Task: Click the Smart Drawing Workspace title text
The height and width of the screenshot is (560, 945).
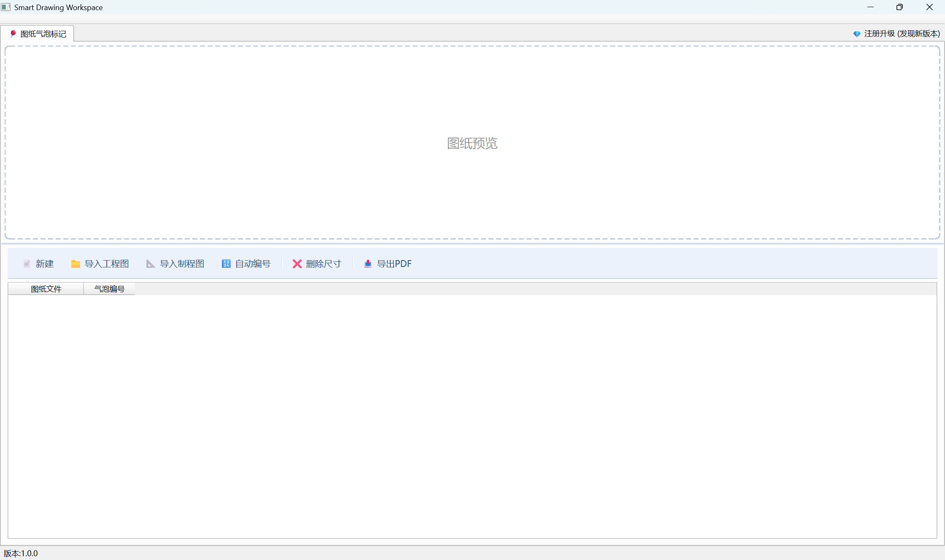Action: (59, 8)
